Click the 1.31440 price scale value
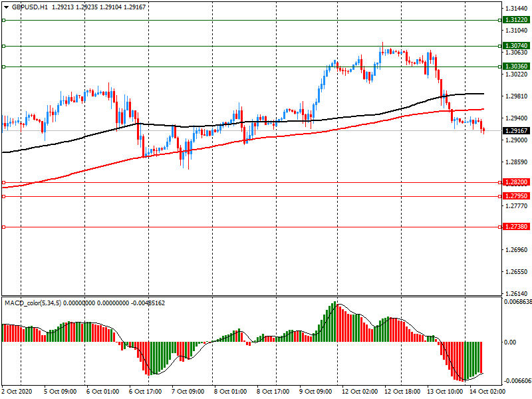Screen dimensions: 532x399 click(x=517, y=9)
